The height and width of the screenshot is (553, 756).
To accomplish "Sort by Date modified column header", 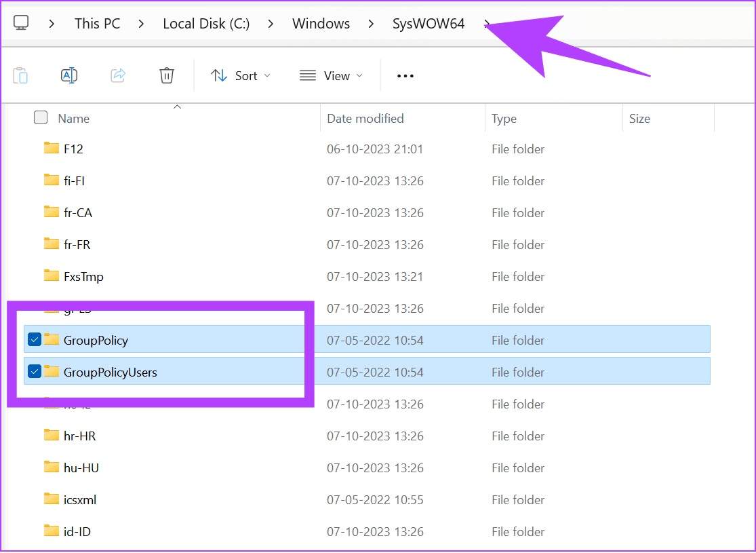I will (x=365, y=119).
